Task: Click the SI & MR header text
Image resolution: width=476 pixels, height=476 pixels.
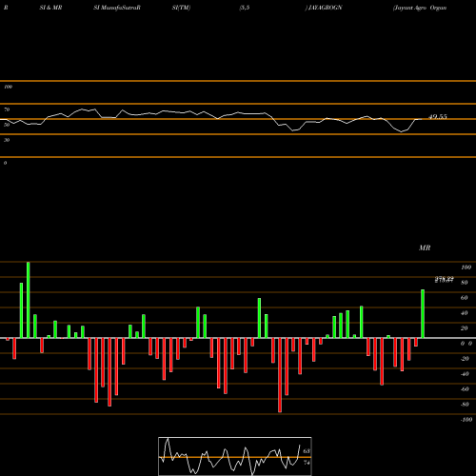Action: pos(50,8)
